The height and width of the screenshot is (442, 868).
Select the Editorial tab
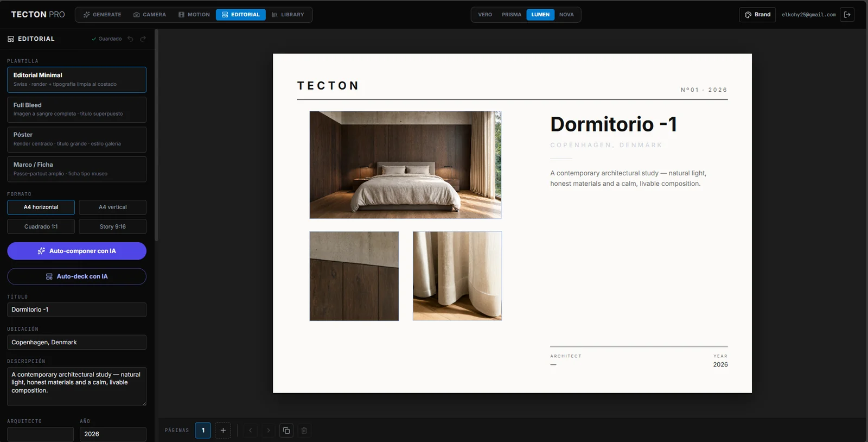(x=241, y=15)
